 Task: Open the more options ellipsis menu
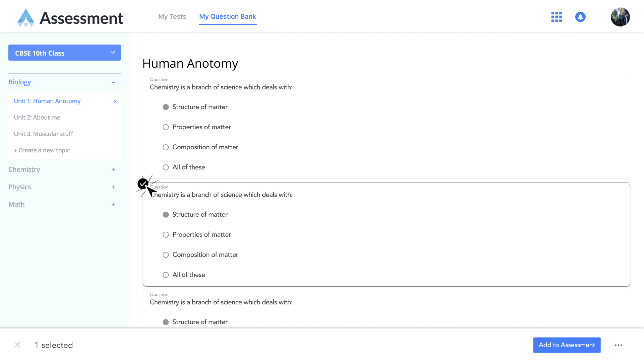click(619, 345)
